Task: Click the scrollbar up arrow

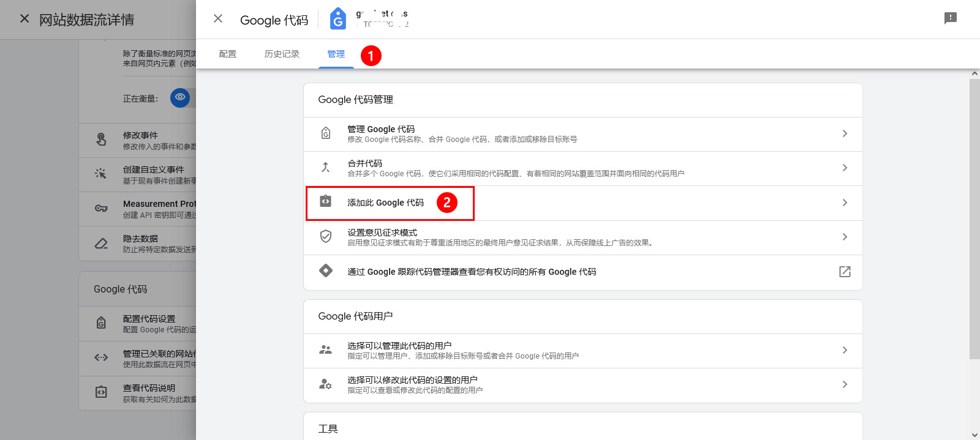Action: click(x=974, y=73)
